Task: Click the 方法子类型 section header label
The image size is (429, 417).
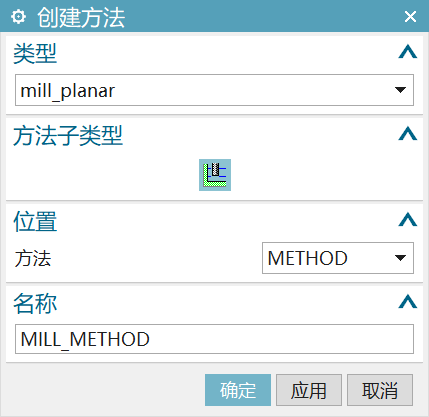Action: [68, 136]
